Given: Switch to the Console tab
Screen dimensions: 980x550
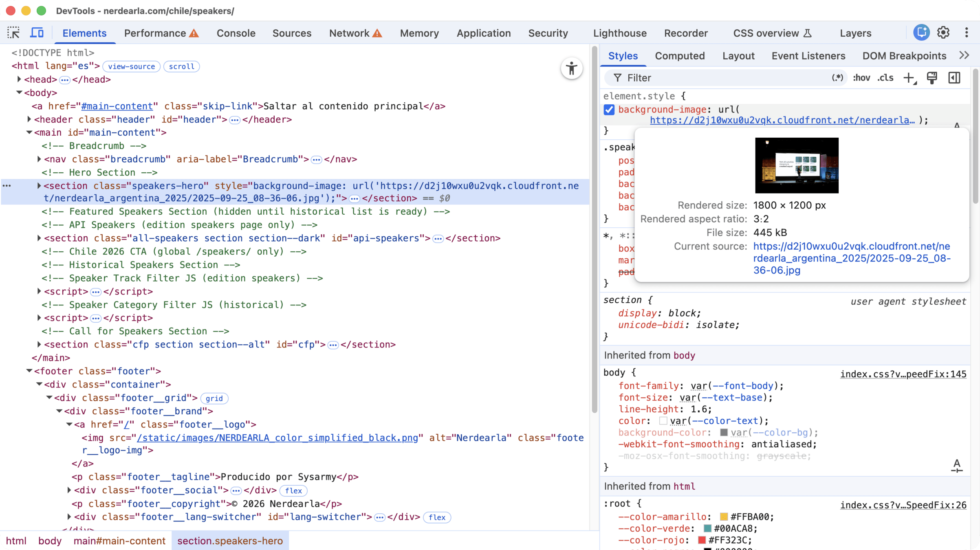Looking at the screenshot, I should [236, 33].
